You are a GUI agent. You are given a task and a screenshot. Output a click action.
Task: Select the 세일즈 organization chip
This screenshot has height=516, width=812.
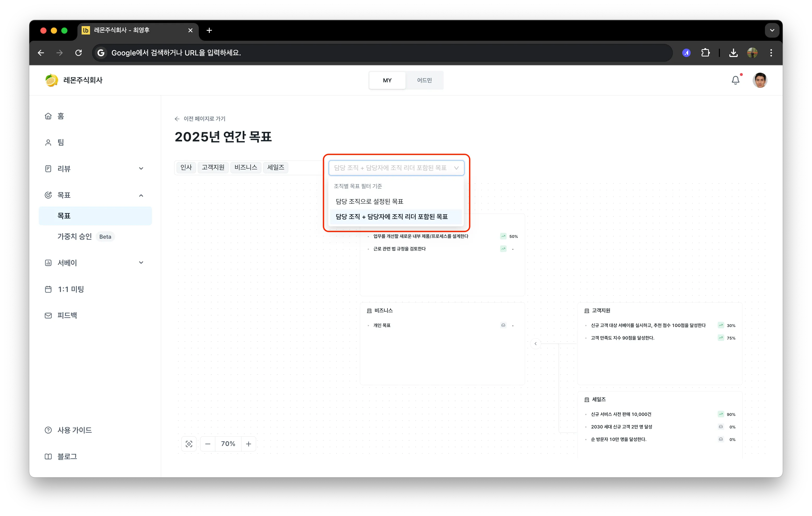pos(275,168)
